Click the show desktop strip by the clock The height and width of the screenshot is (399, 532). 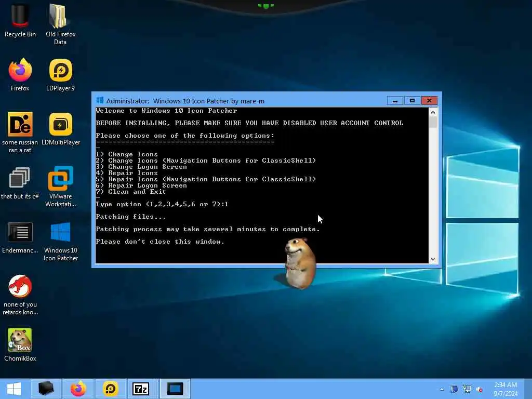528,389
